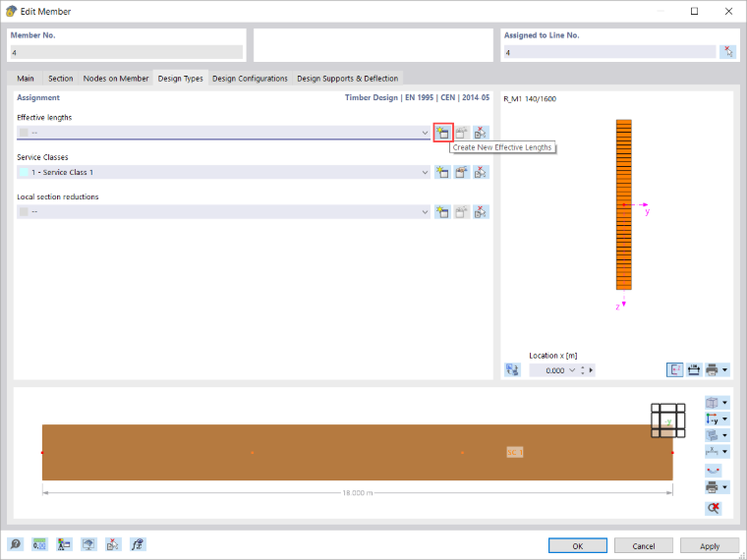
Task: Maximize the Edit Member dialog
Action: pyautogui.click(x=694, y=11)
